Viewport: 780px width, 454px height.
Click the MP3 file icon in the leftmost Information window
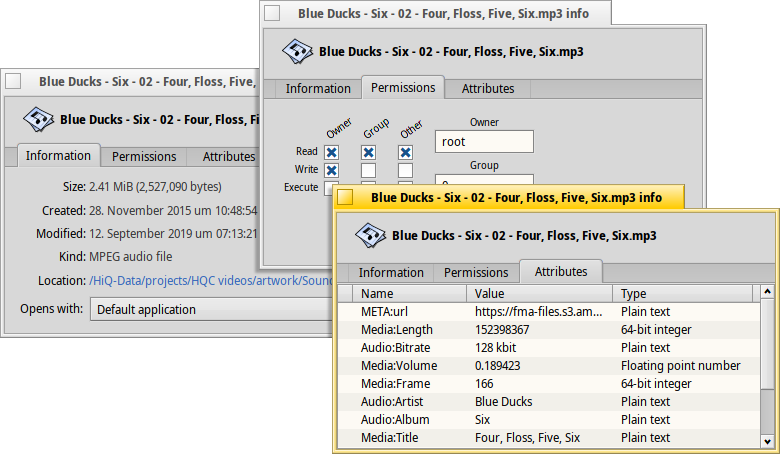(39, 119)
